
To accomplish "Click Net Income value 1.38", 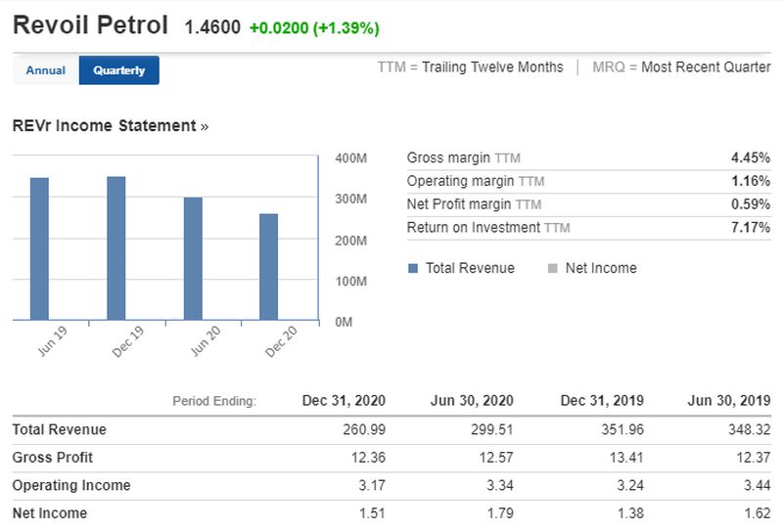I will click(630, 513).
